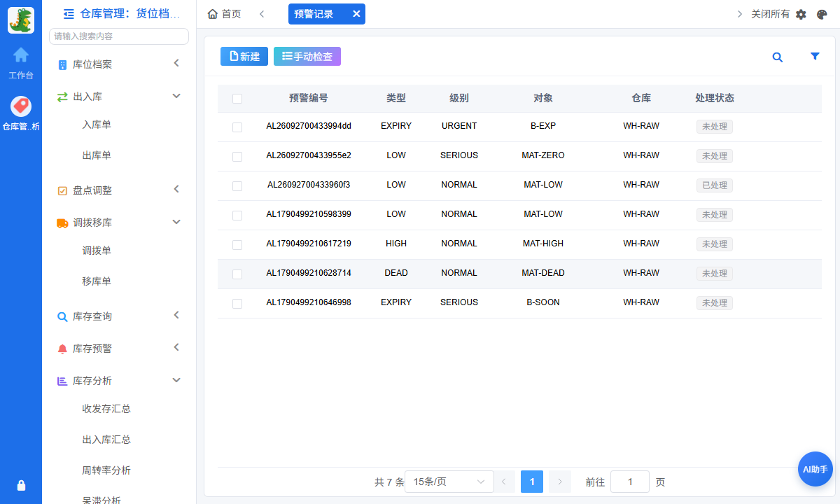
Task: Open the 出库单 menu item
Action: [x=97, y=155]
